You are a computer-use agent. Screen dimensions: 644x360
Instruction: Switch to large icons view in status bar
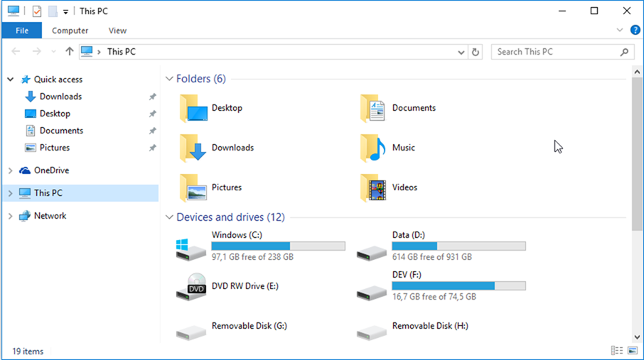tap(632, 351)
